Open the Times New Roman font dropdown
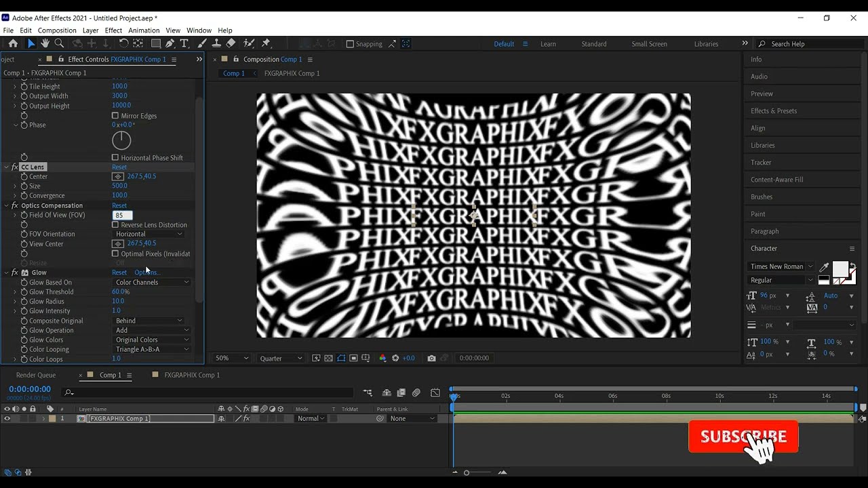The image size is (868, 488). point(781,267)
